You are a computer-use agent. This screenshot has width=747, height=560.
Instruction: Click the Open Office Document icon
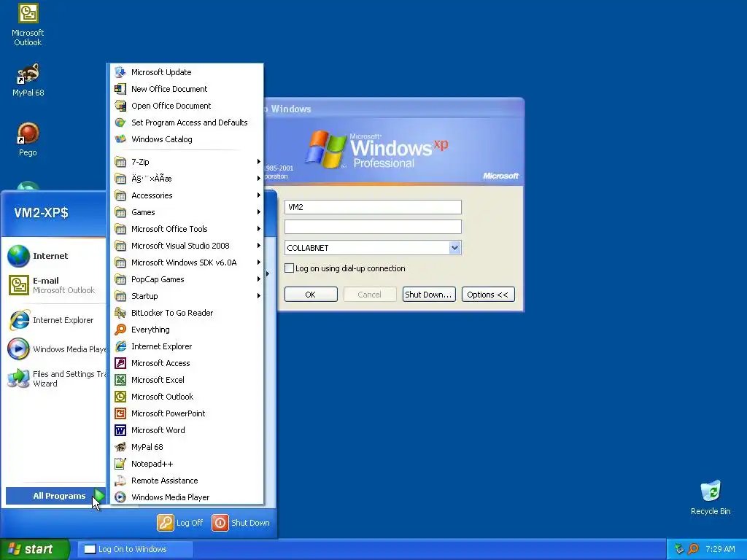(x=120, y=106)
